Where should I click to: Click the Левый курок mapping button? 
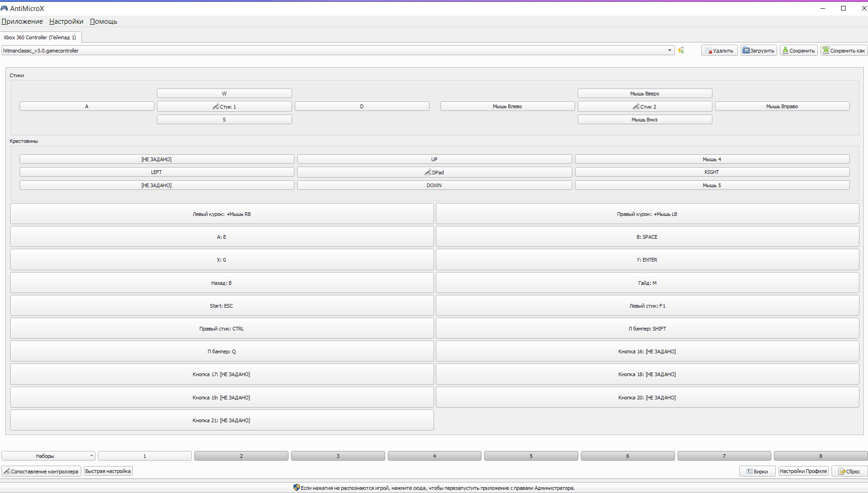pyautogui.click(x=222, y=214)
